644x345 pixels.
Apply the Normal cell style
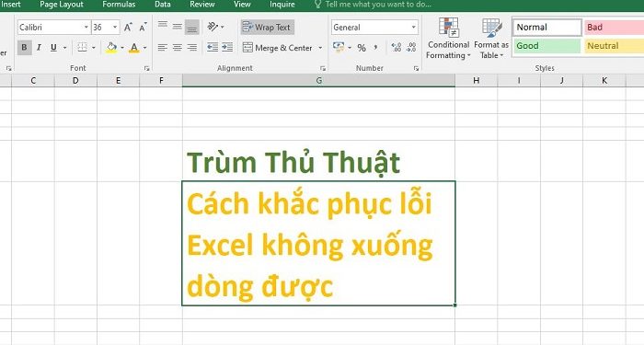point(547,27)
